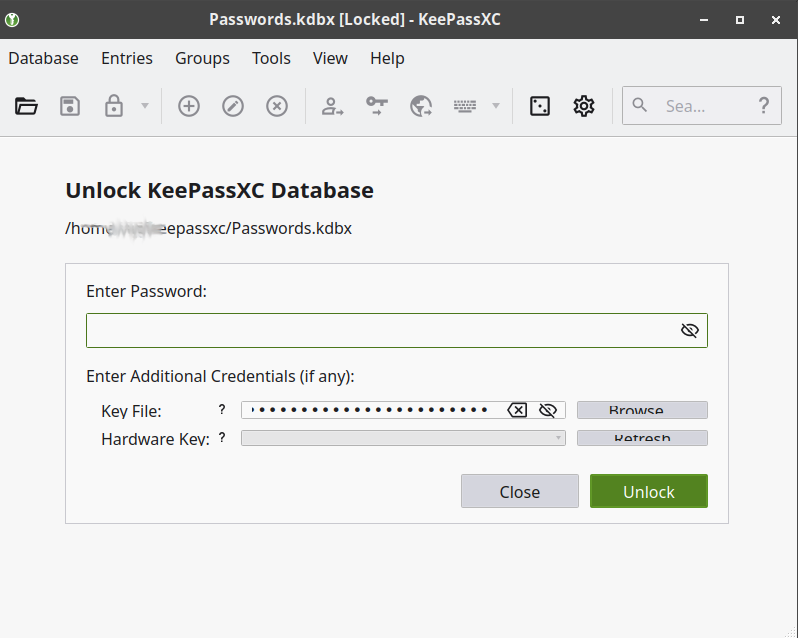The image size is (798, 638).
Task: Toggle visibility of Key File path
Action: coord(548,410)
